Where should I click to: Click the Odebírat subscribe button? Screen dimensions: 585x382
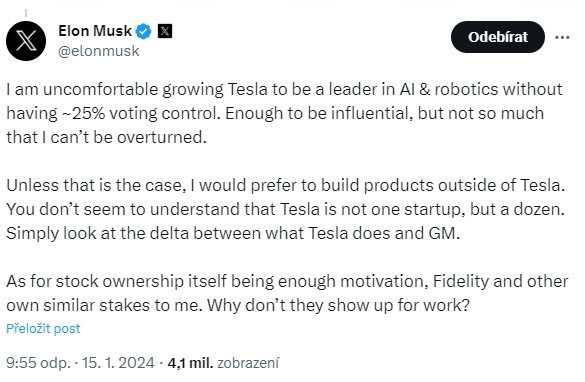point(498,37)
